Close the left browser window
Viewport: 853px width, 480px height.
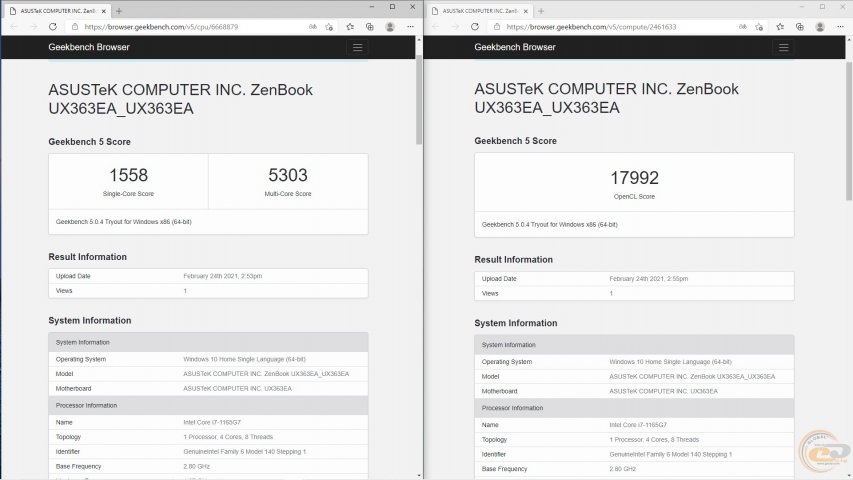(x=412, y=7)
